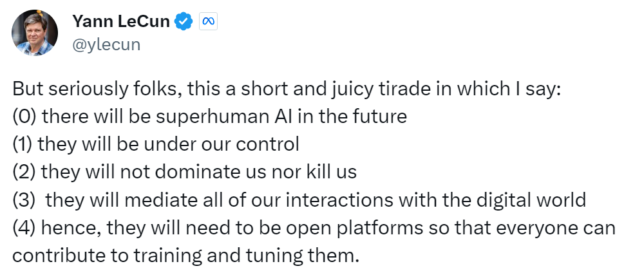Click the point (0) superhuman AI line
This screenshot has width=644, height=273.
click(x=210, y=116)
